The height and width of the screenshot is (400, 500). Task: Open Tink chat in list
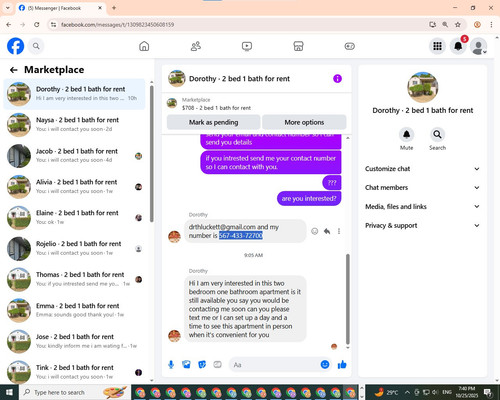pos(74,372)
